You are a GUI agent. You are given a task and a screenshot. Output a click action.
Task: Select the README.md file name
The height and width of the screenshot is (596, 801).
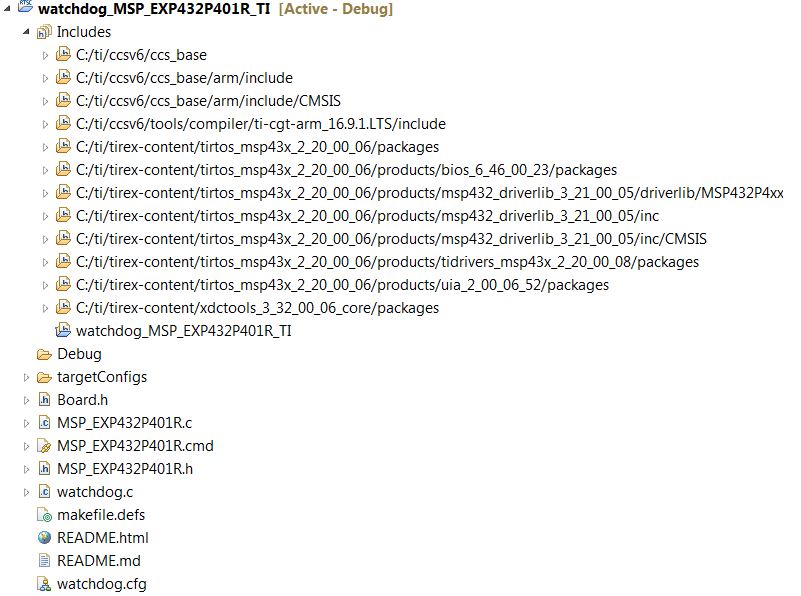coord(99,561)
